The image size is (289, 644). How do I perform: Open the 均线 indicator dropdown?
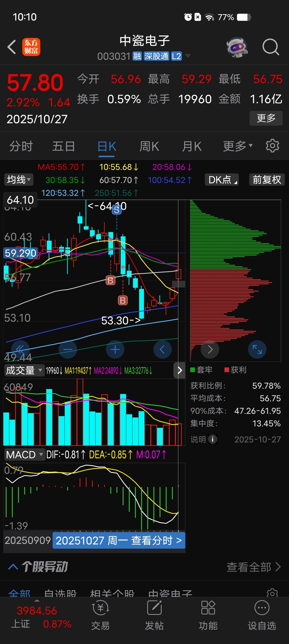click(x=18, y=180)
